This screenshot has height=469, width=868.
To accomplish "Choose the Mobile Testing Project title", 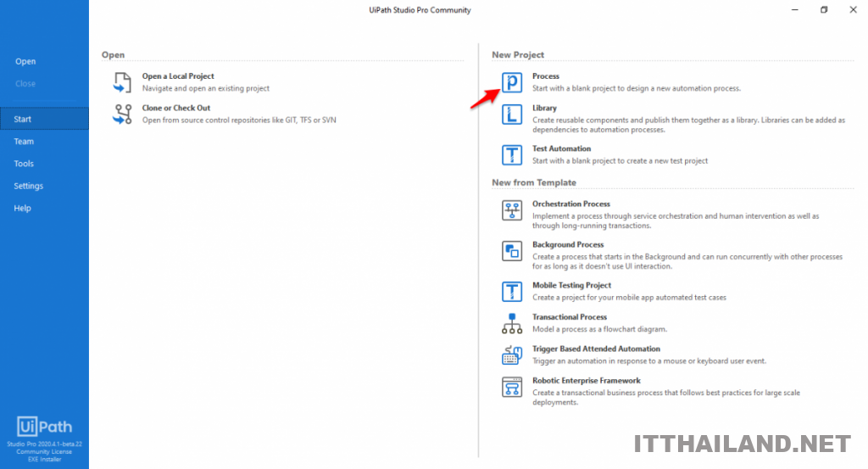I will pyautogui.click(x=572, y=285).
